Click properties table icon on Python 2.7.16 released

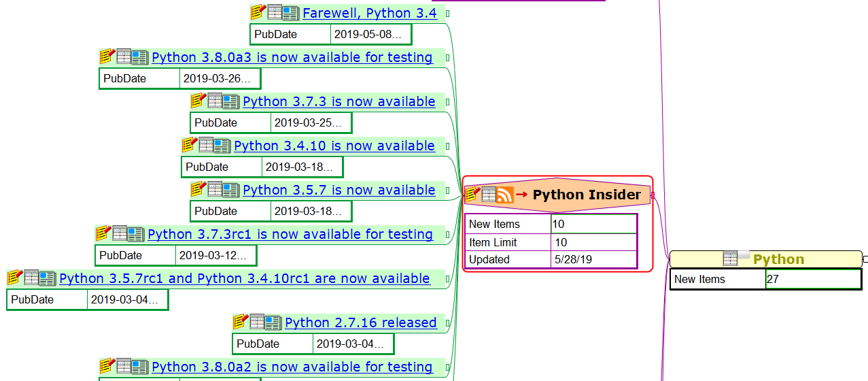(257, 321)
